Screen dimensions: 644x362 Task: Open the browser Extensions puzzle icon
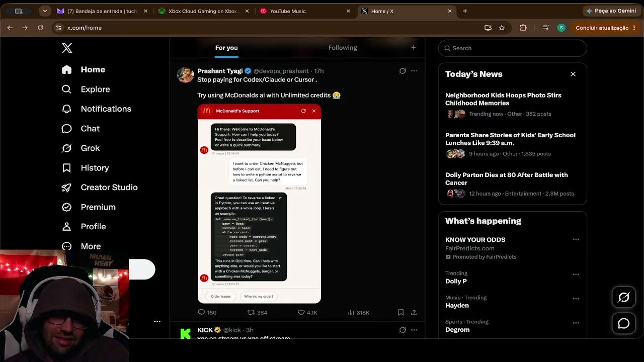pyautogui.click(x=523, y=28)
